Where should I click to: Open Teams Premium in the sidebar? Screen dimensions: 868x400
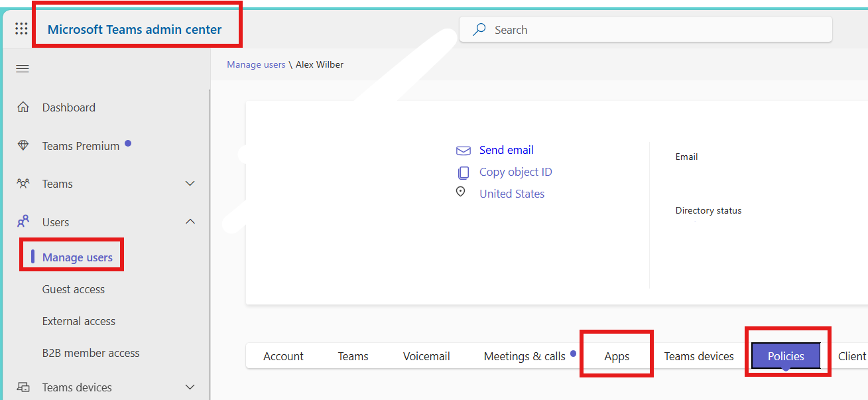(x=81, y=146)
